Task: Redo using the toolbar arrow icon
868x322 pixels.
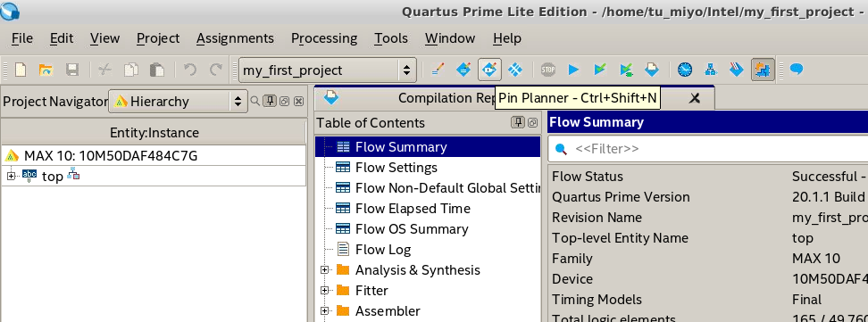Action: point(216,70)
